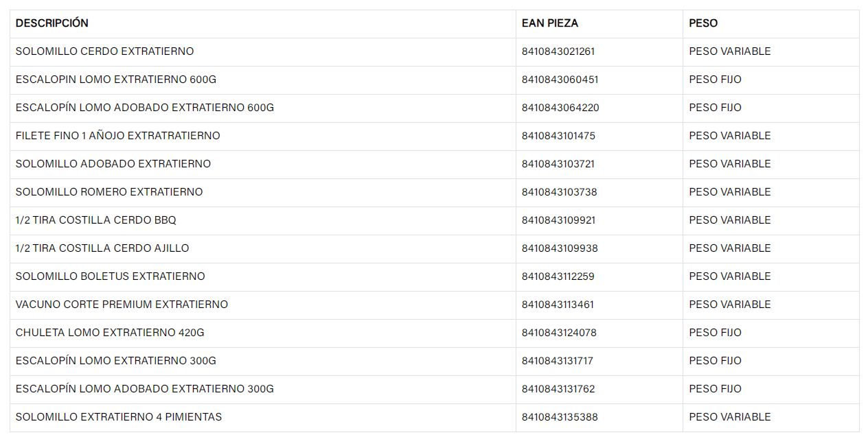
Task: Click the DESCRIPCIÓN column header
Action: pyautogui.click(x=52, y=23)
